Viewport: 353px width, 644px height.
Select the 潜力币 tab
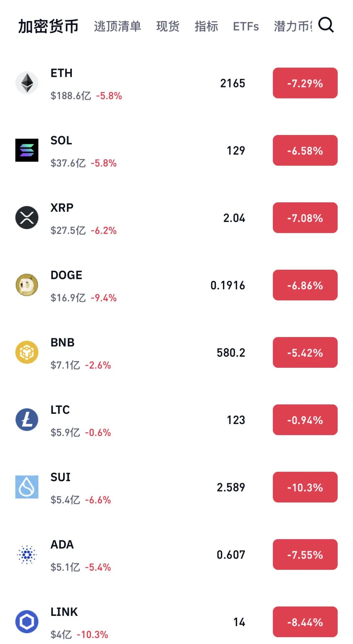click(x=293, y=26)
